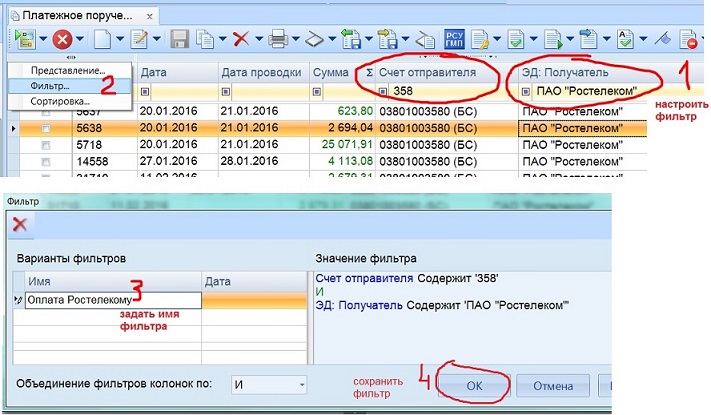Delete filter variant using red X icon
Viewport: 711px width, 415px height.
(19, 224)
